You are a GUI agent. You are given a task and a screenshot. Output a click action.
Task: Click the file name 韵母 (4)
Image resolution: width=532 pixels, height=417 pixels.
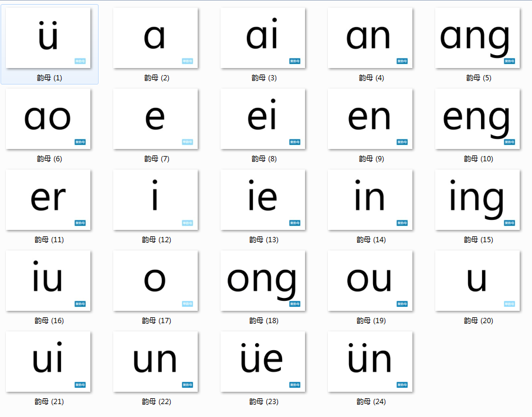point(371,77)
